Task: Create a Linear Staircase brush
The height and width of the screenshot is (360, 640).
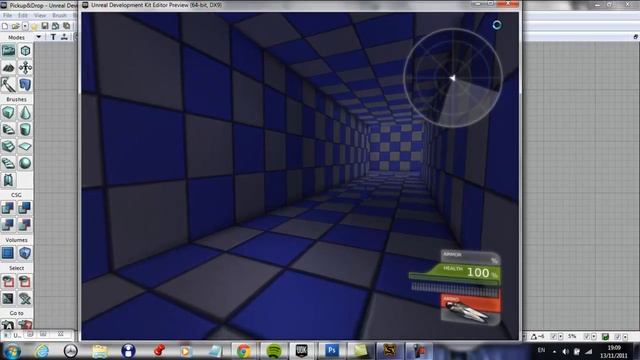Action: point(8,146)
